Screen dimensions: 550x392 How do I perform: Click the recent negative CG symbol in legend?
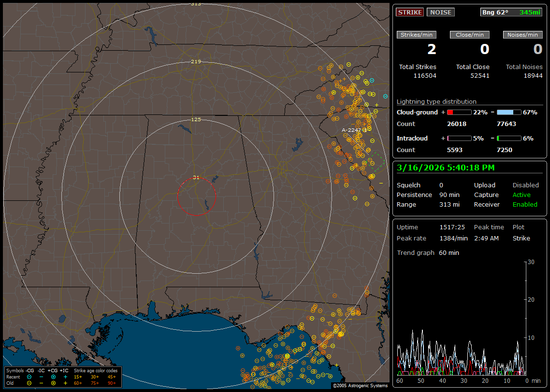click(x=29, y=377)
